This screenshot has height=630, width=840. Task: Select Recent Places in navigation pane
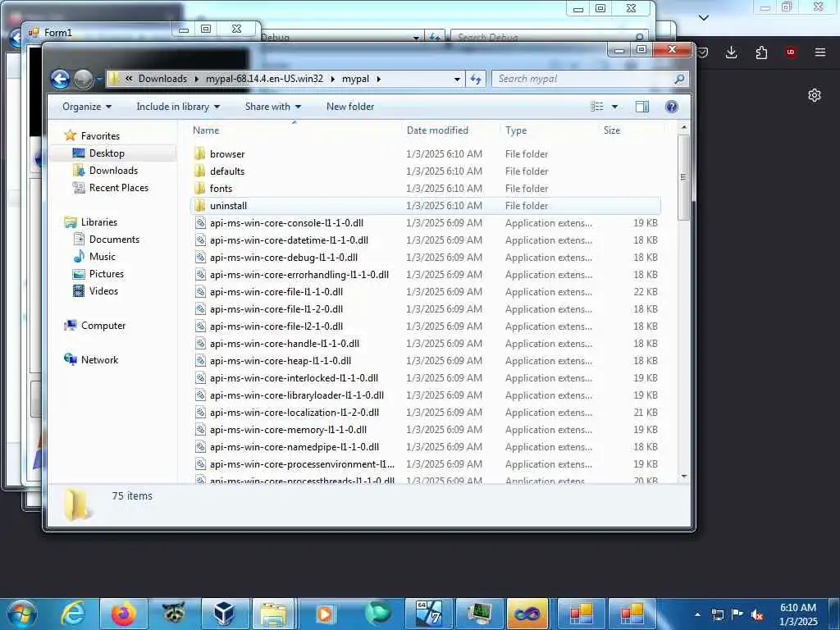click(x=119, y=188)
